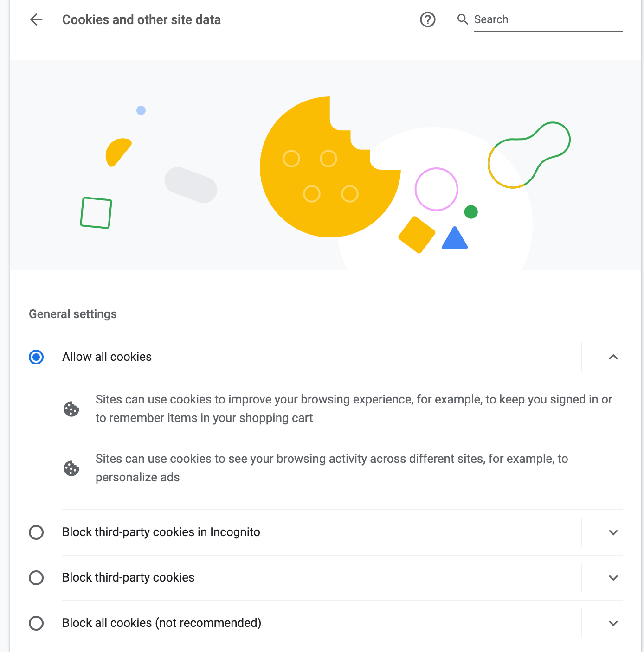
Task: Click the Block all cookies (not recommended) label
Action: [162, 623]
